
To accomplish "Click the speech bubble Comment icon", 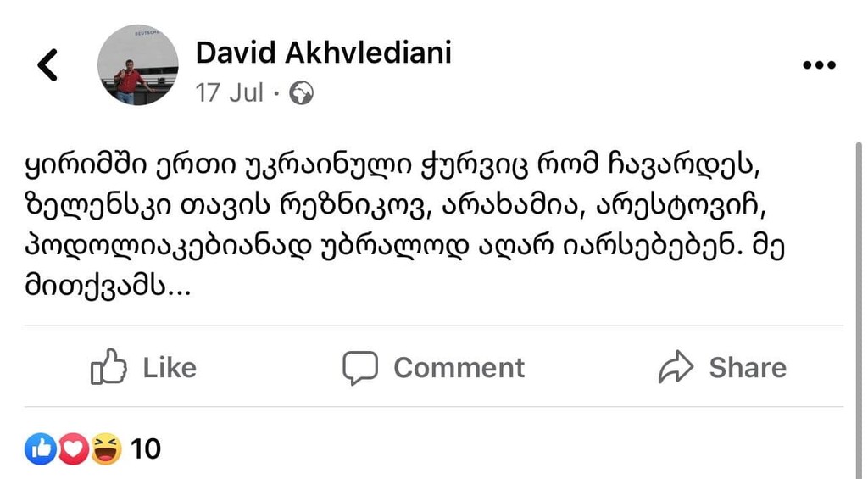I will click(x=359, y=368).
